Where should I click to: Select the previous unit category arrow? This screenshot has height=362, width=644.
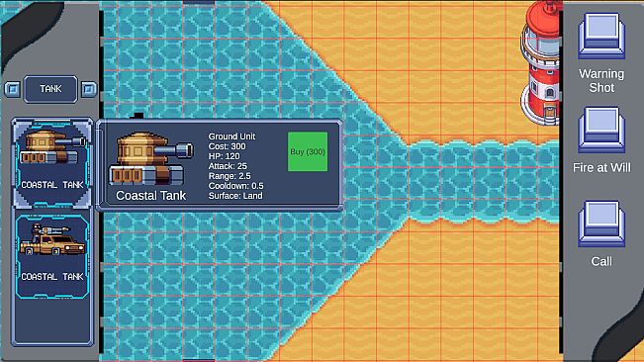coord(12,89)
